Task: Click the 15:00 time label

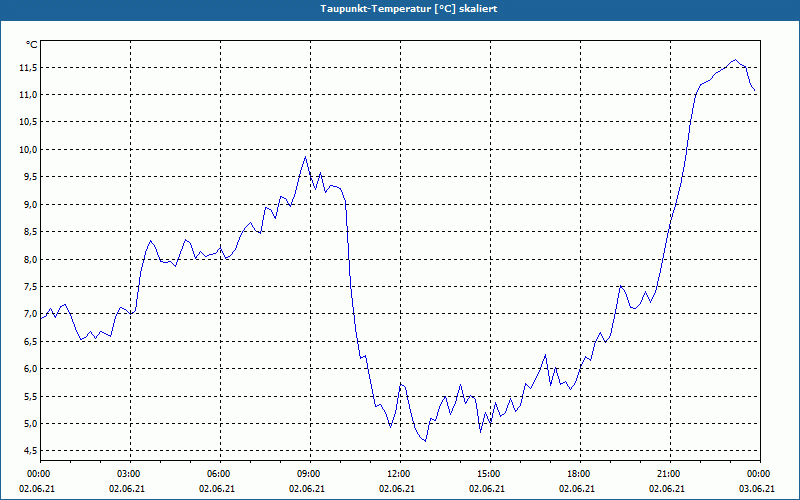Action: (x=488, y=474)
